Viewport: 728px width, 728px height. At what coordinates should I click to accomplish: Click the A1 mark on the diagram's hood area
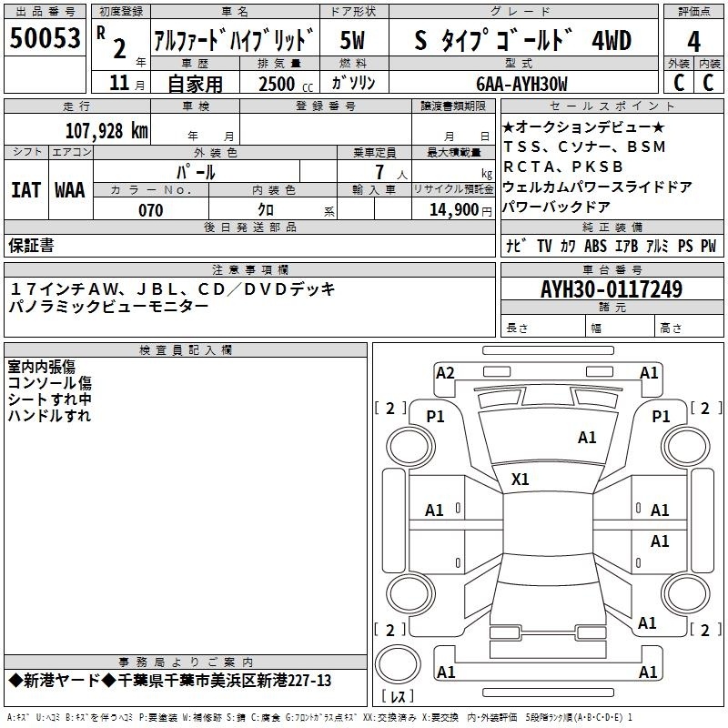587,438
